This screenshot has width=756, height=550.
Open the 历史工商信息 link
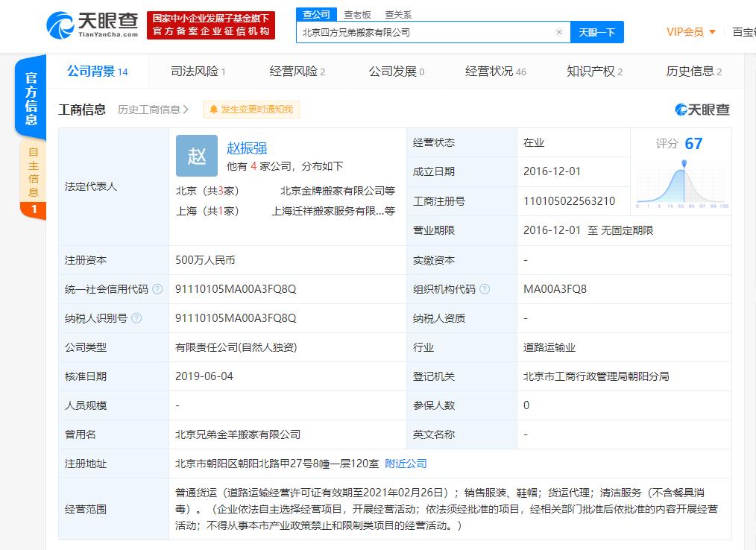[x=153, y=110]
